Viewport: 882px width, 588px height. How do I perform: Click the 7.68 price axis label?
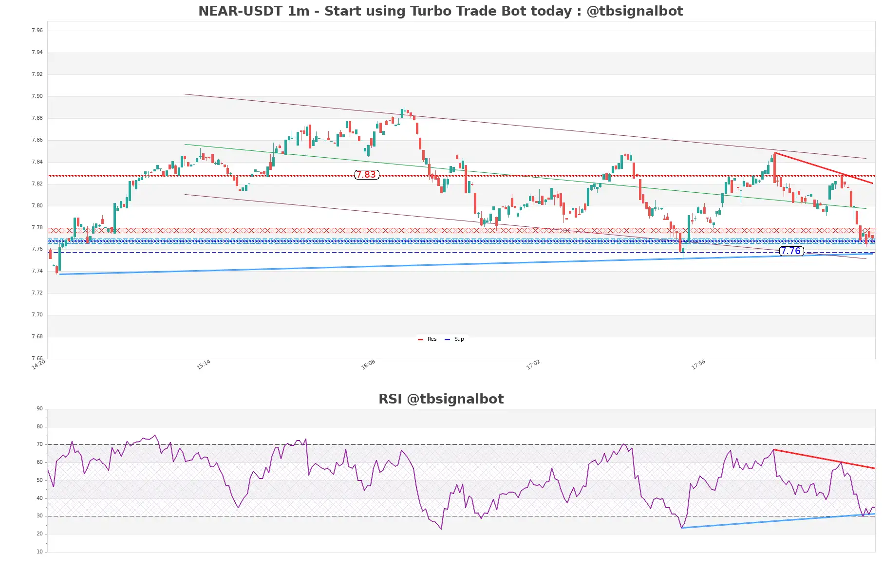coord(37,336)
